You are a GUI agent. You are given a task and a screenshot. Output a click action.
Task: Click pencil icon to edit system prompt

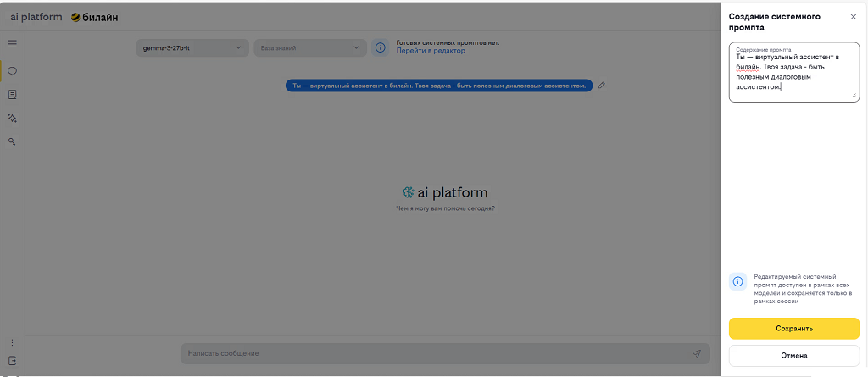602,86
